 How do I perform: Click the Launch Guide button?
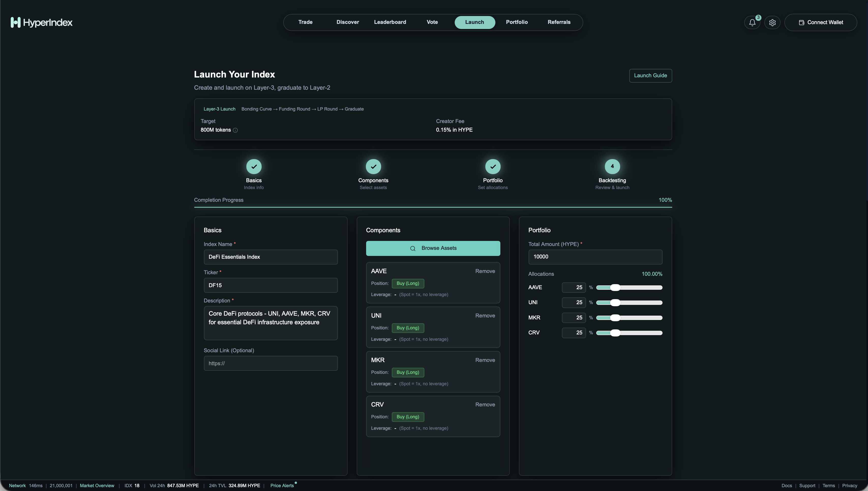coord(650,75)
